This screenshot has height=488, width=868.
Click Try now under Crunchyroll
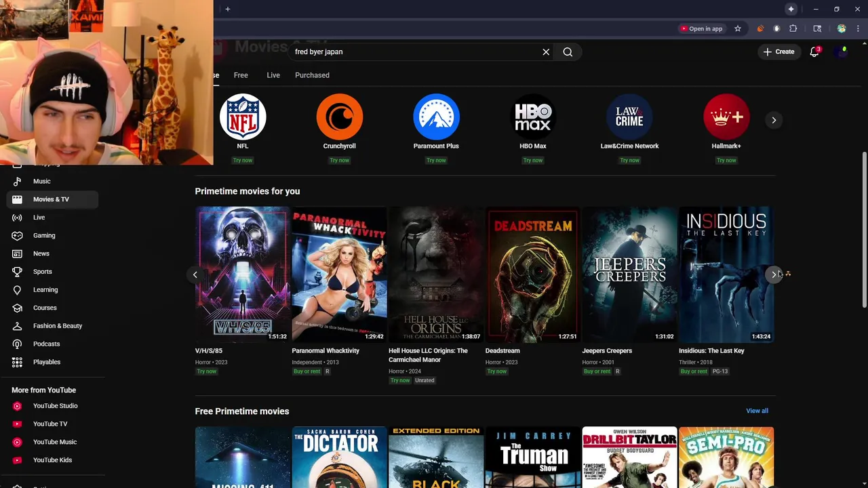click(339, 161)
